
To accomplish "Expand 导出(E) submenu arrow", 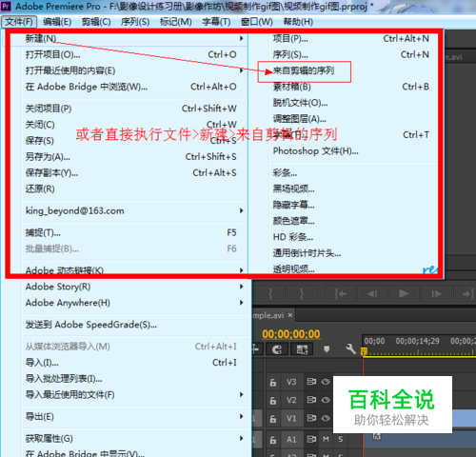I will 242,416.
